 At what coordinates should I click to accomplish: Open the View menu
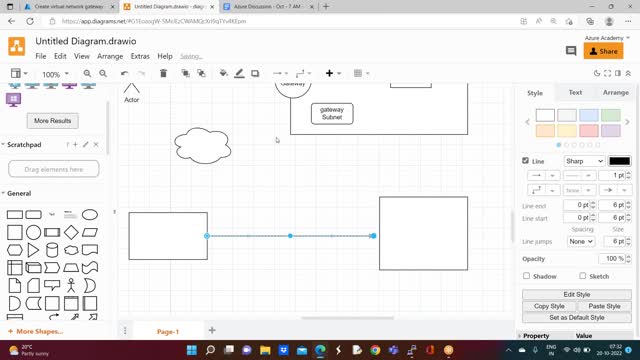click(x=82, y=56)
